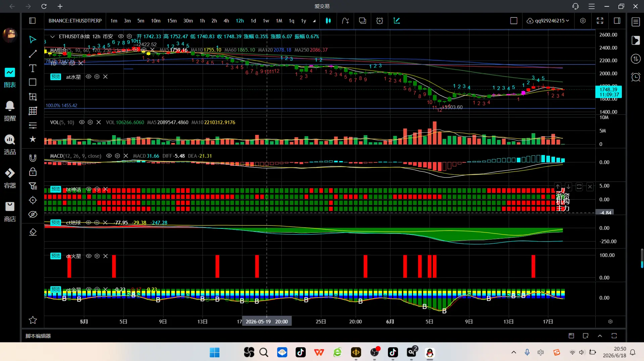Toggle visibility of ct地球 indicator

pyautogui.click(x=89, y=222)
